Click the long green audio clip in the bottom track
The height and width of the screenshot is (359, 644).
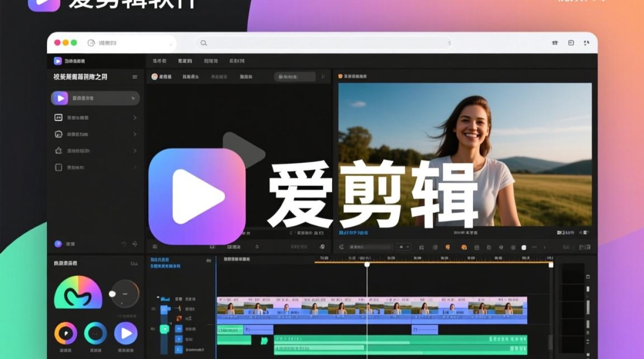click(x=401, y=345)
